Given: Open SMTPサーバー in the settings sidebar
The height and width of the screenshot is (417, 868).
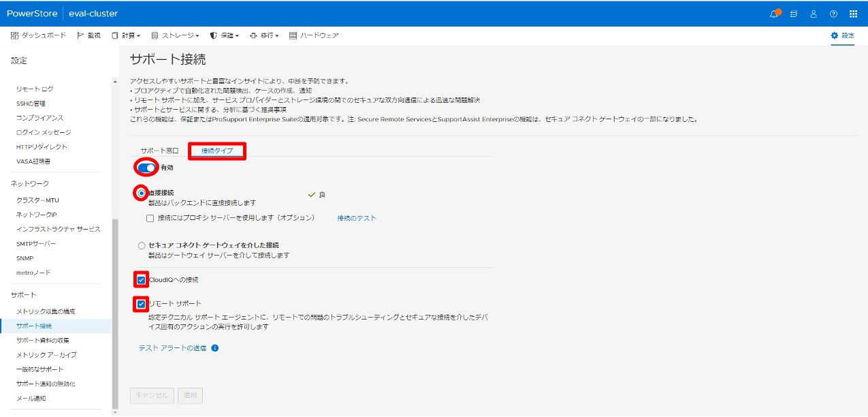Looking at the screenshot, I should point(36,243).
